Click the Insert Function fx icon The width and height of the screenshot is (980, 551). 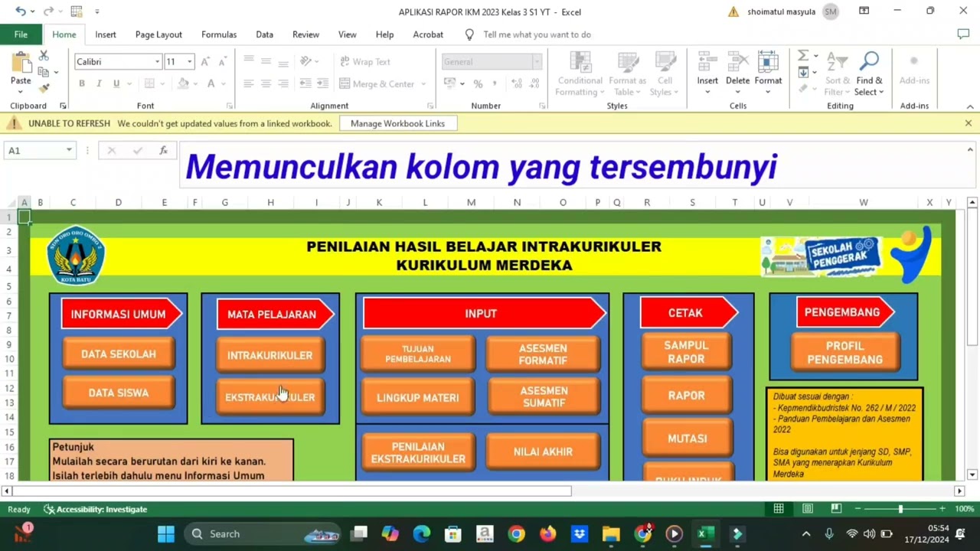pos(163,151)
